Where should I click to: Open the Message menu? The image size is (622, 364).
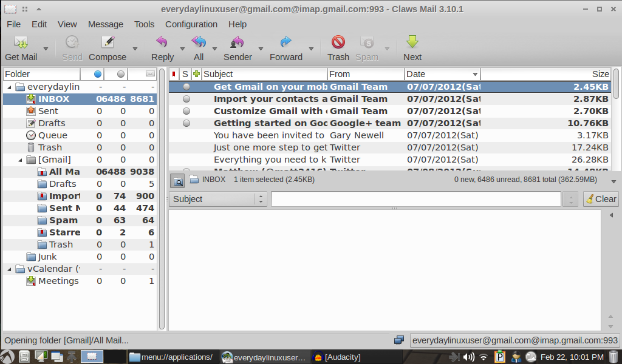106,24
